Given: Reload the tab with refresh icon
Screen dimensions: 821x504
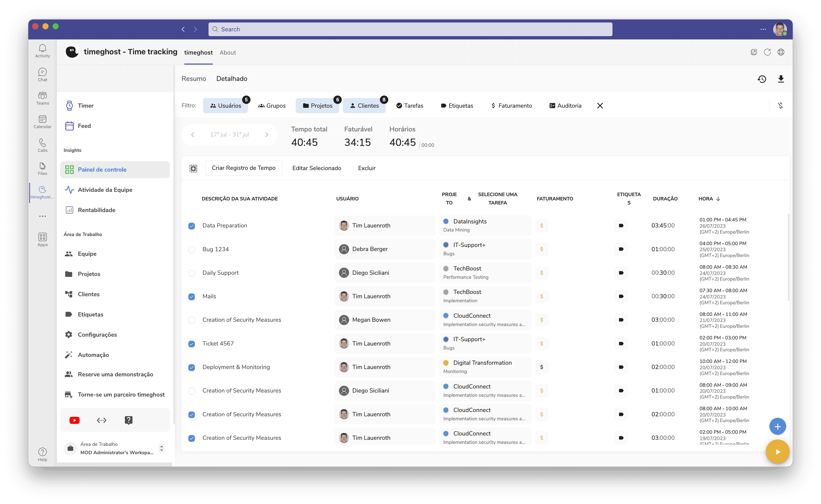Looking at the screenshot, I should (x=767, y=52).
